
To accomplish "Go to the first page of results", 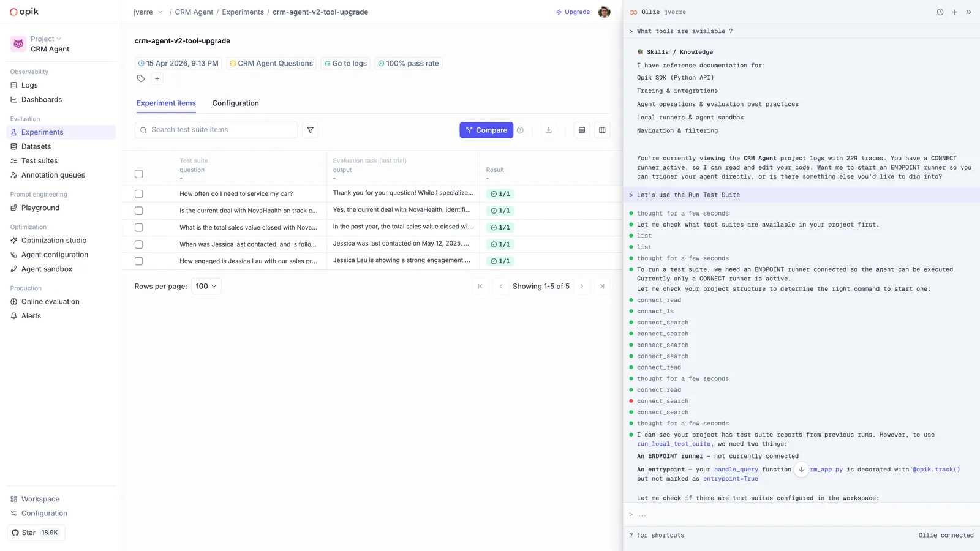I will tap(480, 286).
